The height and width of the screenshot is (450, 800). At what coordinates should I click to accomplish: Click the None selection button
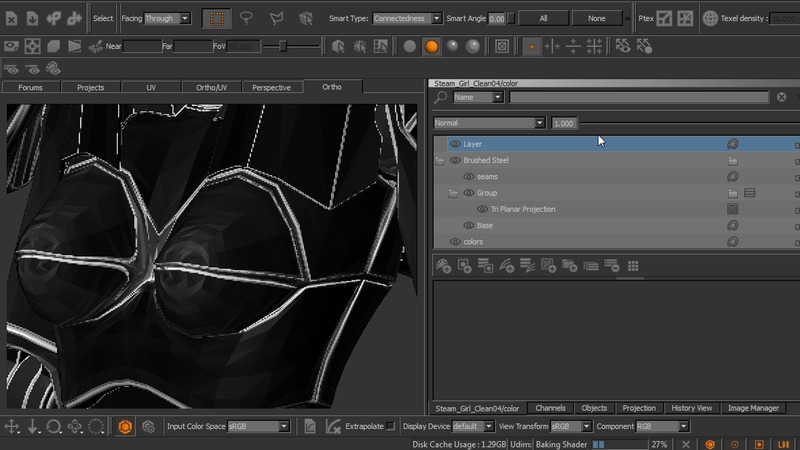pyautogui.click(x=596, y=18)
